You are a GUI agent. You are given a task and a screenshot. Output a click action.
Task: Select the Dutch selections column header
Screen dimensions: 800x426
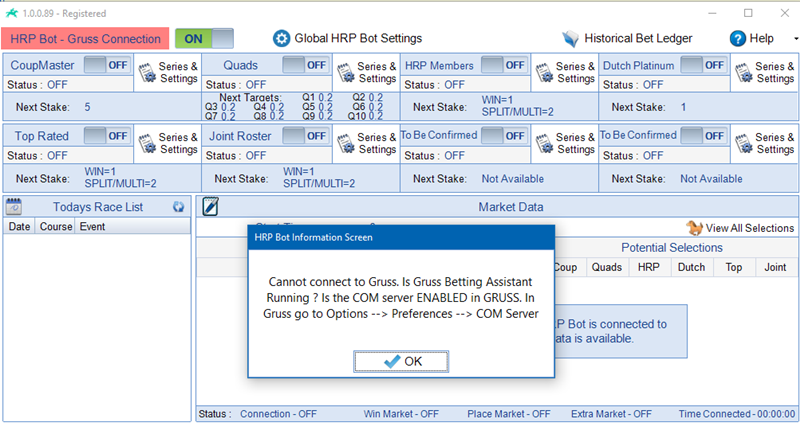click(x=691, y=267)
